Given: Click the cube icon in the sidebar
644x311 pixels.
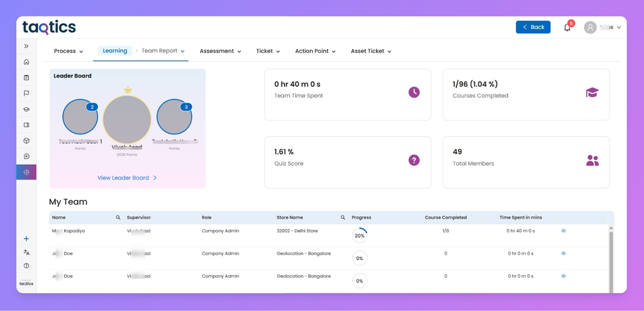Looking at the screenshot, I should (x=26, y=140).
